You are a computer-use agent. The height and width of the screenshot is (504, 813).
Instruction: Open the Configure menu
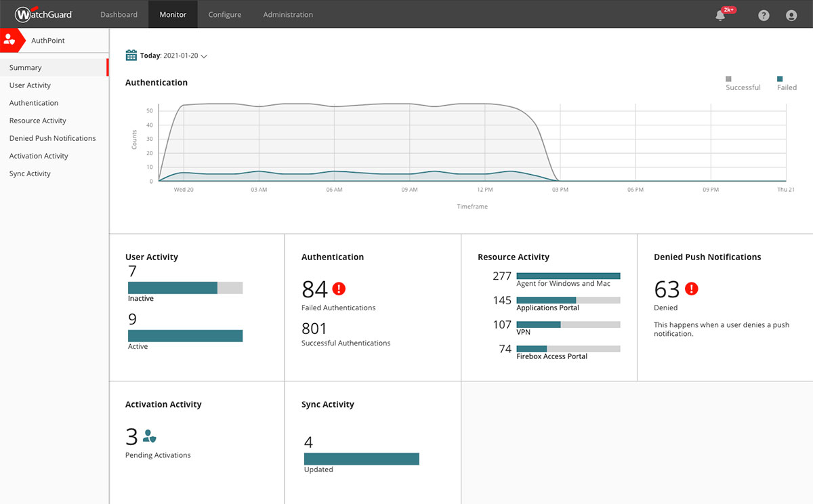224,14
